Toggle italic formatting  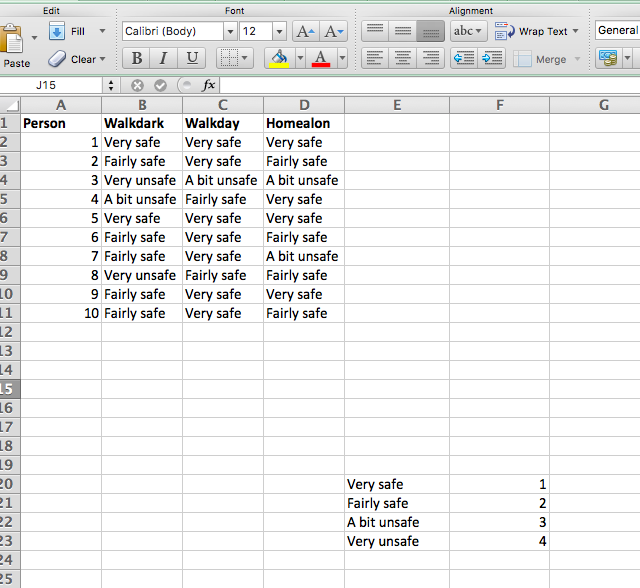164,59
